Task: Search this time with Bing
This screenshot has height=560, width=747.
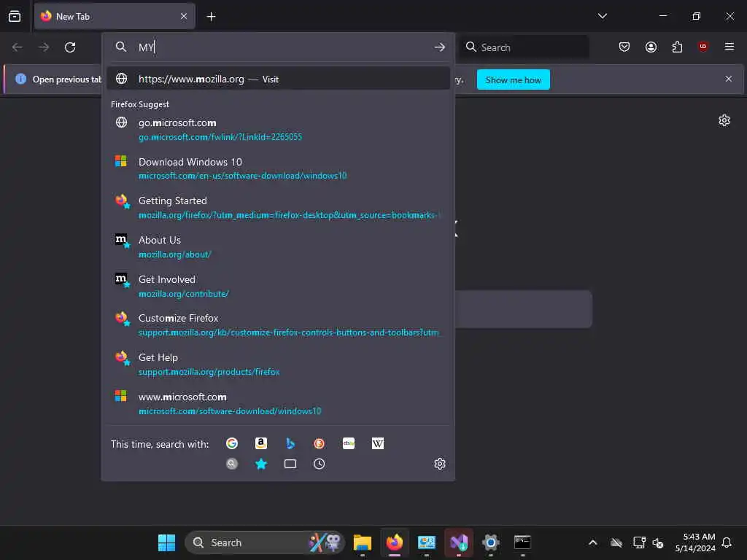Action: pyautogui.click(x=290, y=444)
